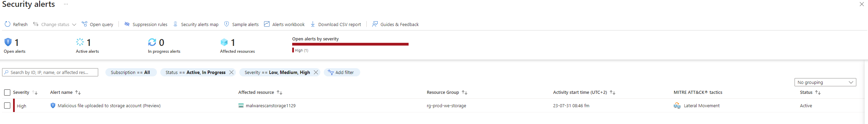The image size is (868, 124).
Task: Open the Subscription == All filter pill
Action: (x=130, y=72)
